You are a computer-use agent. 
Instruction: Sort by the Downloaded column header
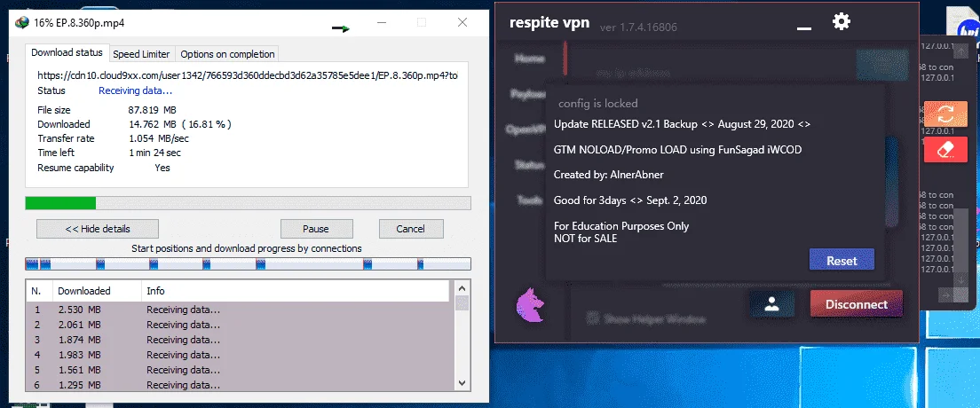click(97, 291)
